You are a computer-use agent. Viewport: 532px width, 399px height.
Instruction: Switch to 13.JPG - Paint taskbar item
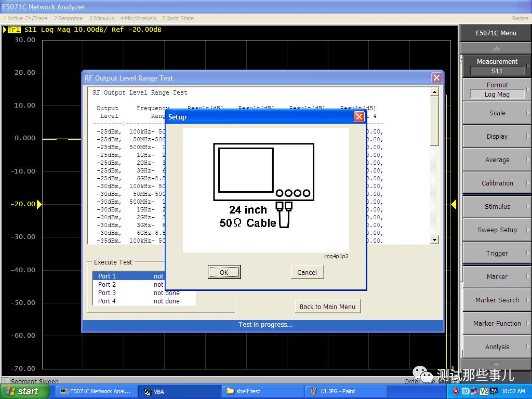pos(345,391)
